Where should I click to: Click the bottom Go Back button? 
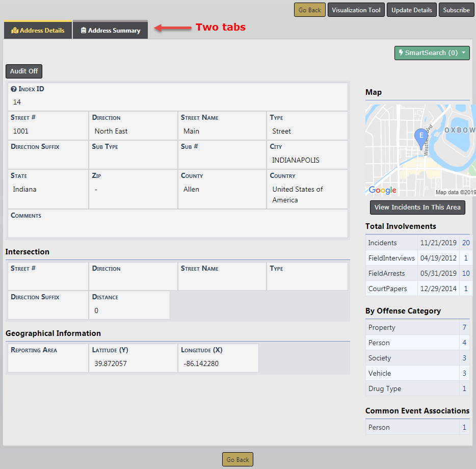coord(237,459)
